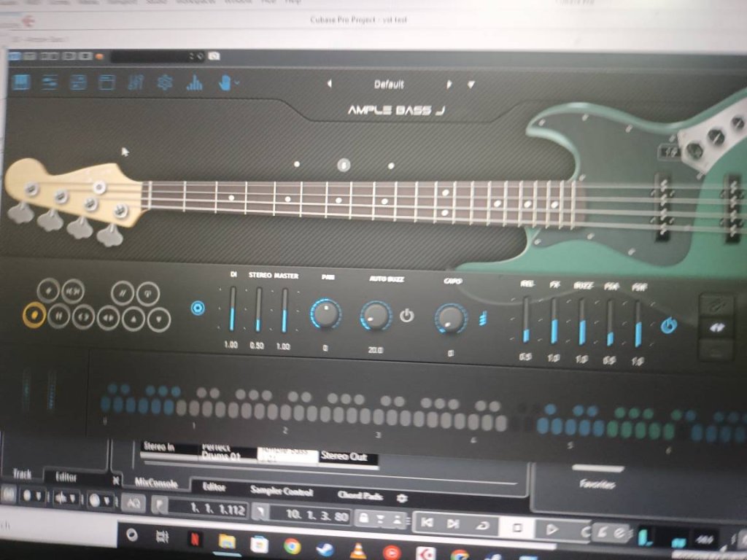Select the Perfect Drums 01 channel
747x560 pixels.
click(222, 452)
